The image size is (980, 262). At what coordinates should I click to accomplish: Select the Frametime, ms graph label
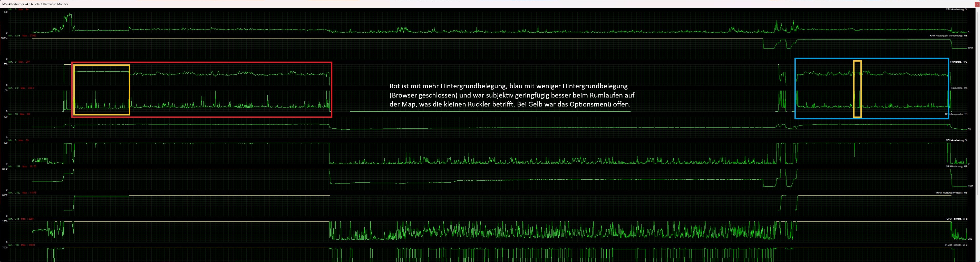coord(959,88)
